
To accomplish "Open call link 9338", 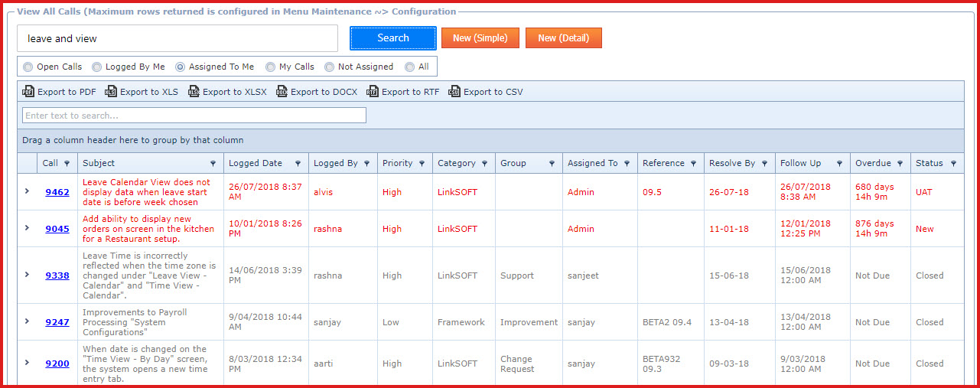I will coord(57,276).
